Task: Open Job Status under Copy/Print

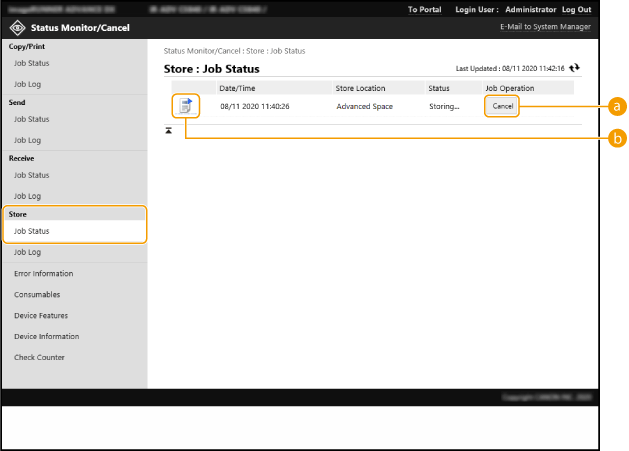Action: pyautogui.click(x=31, y=63)
